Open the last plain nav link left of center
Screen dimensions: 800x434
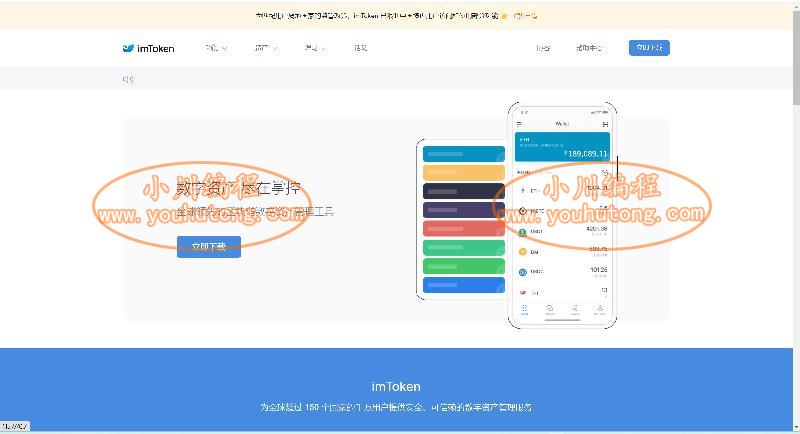(360, 48)
